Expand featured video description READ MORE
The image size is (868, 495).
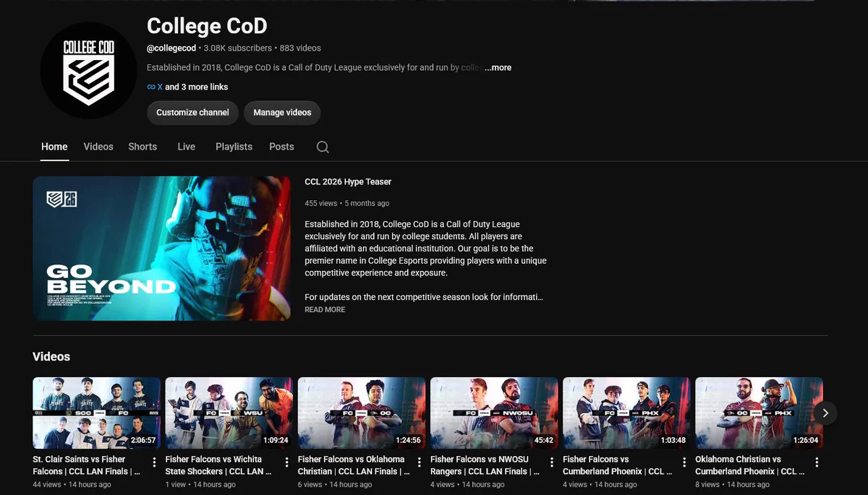click(325, 309)
